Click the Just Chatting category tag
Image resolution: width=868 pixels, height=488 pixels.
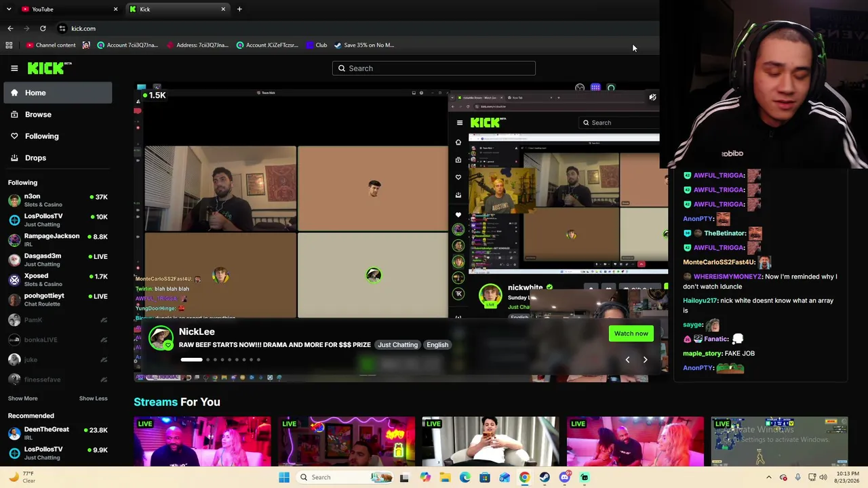[x=398, y=345]
